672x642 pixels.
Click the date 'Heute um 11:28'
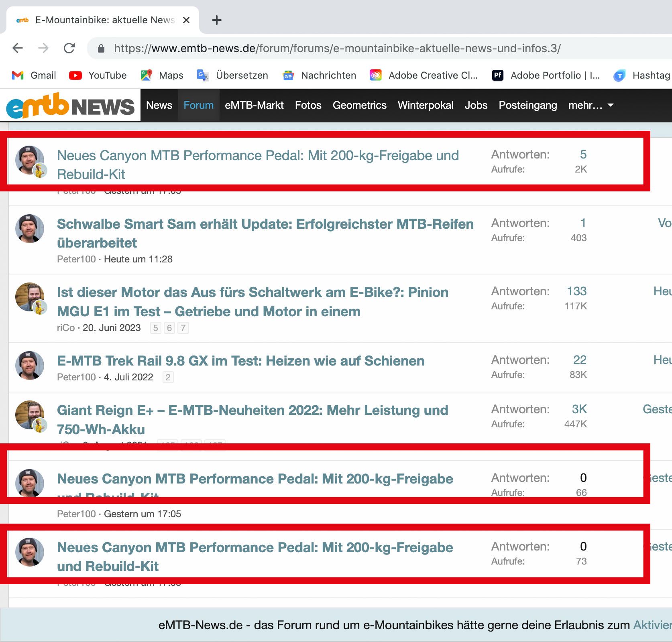[138, 259]
